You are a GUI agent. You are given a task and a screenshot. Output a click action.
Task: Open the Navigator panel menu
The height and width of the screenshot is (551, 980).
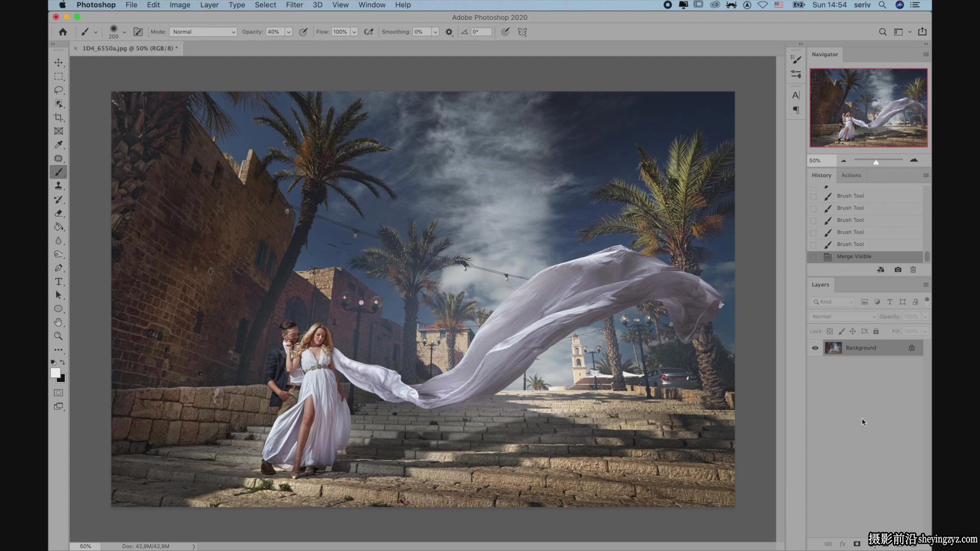tap(926, 55)
